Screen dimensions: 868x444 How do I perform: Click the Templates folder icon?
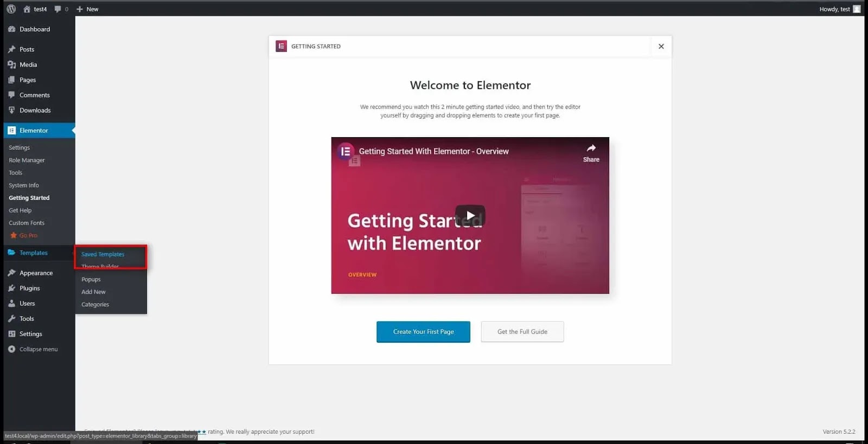(11, 253)
